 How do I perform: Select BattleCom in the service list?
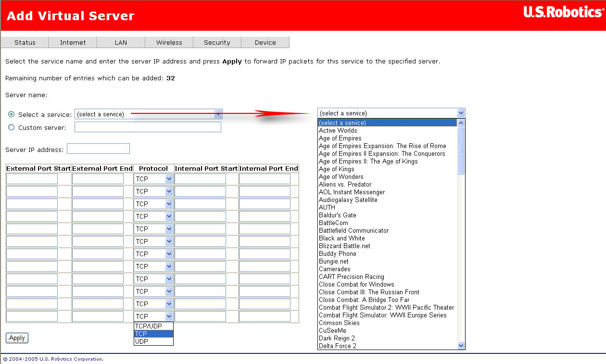pos(388,223)
